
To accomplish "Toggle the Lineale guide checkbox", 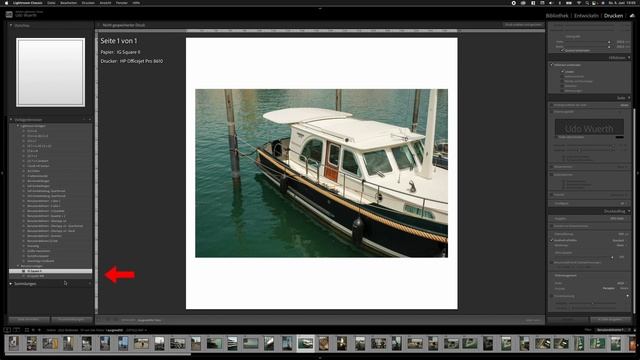I will [x=562, y=71].
